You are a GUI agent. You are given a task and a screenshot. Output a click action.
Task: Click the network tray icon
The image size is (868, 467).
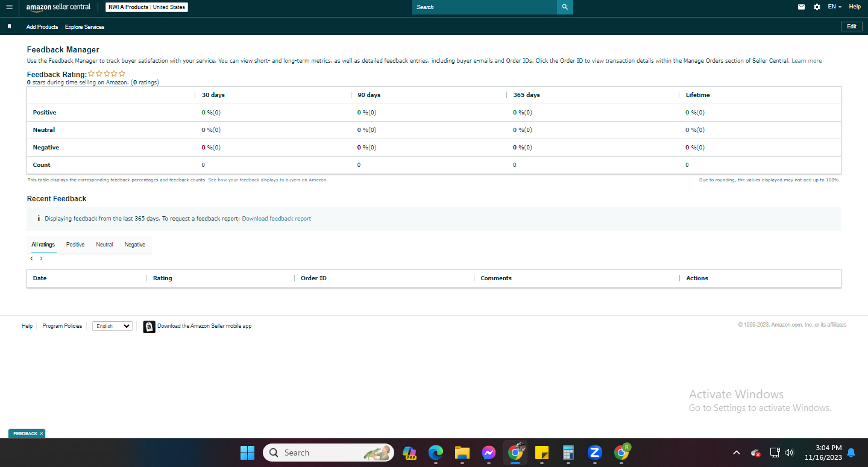point(775,453)
